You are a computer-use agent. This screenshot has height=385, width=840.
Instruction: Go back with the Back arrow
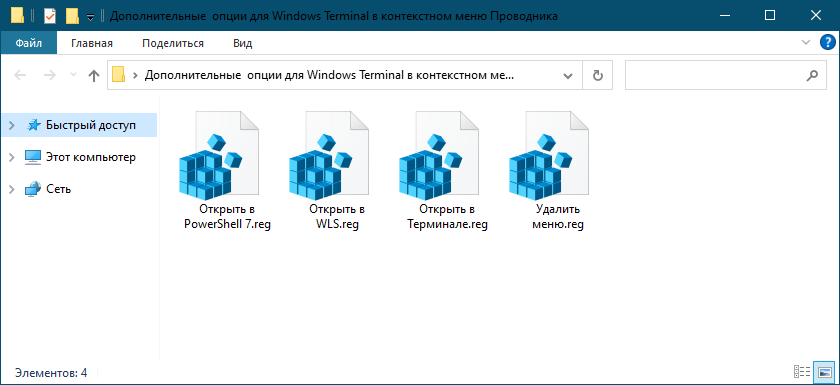coord(20,76)
